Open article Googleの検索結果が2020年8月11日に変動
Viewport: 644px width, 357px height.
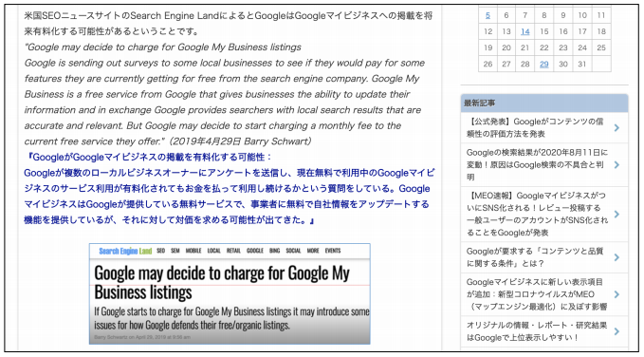pyautogui.click(x=537, y=164)
